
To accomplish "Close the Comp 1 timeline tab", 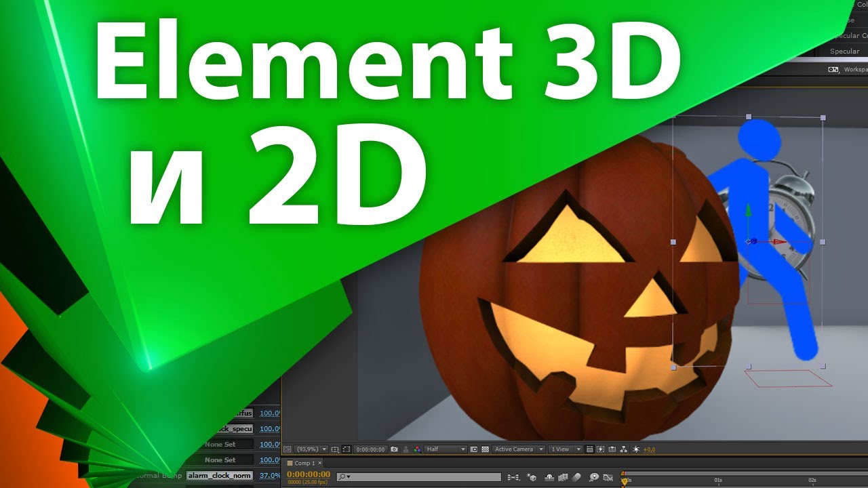I will (320, 463).
